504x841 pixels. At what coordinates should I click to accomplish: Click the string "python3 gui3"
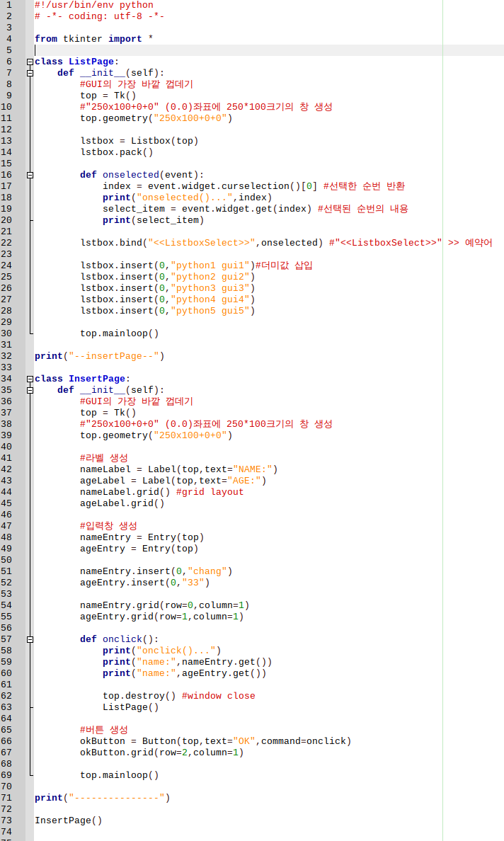pos(210,288)
